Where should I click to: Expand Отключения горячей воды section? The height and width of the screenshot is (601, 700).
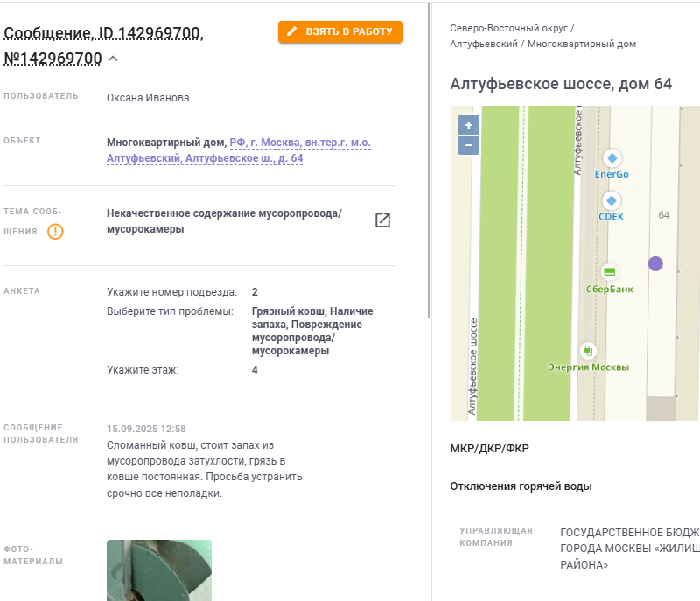click(521, 486)
